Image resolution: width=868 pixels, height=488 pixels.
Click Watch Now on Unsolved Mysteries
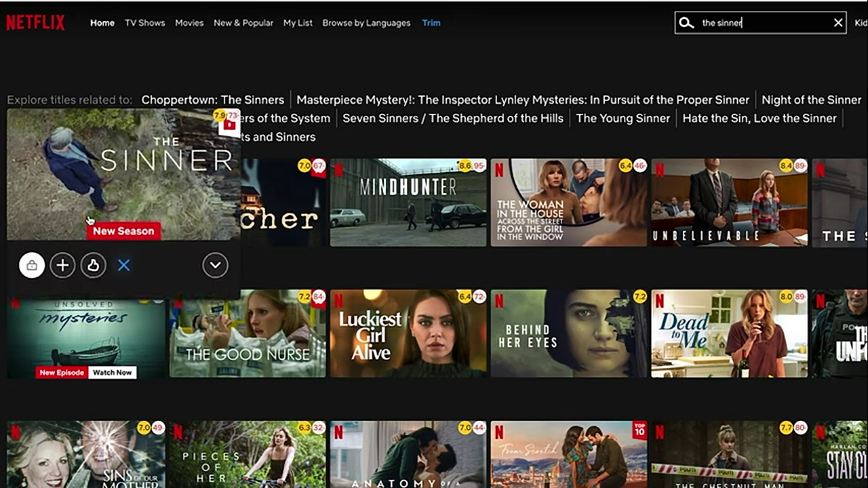(x=113, y=372)
